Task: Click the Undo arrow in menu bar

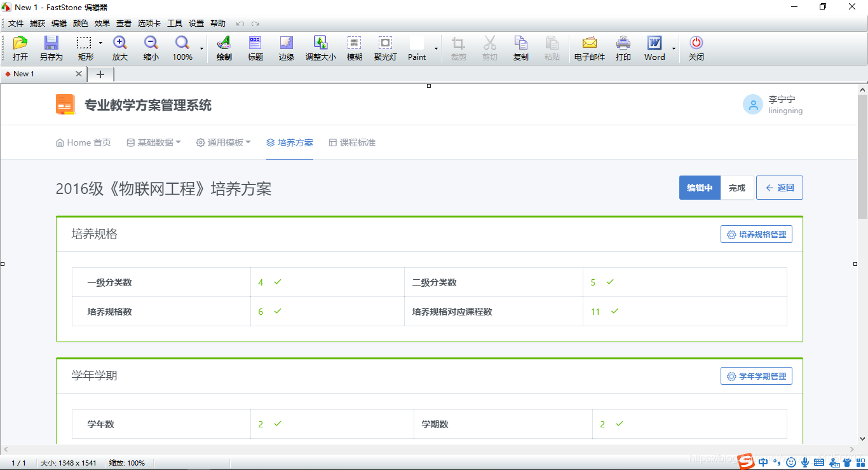Action: [x=240, y=24]
